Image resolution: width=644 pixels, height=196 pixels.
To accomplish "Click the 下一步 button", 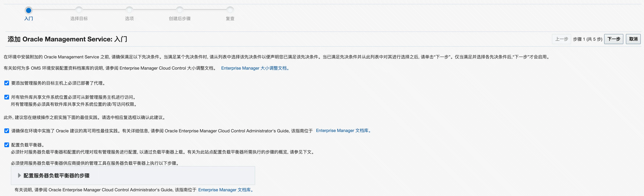I will [614, 39].
